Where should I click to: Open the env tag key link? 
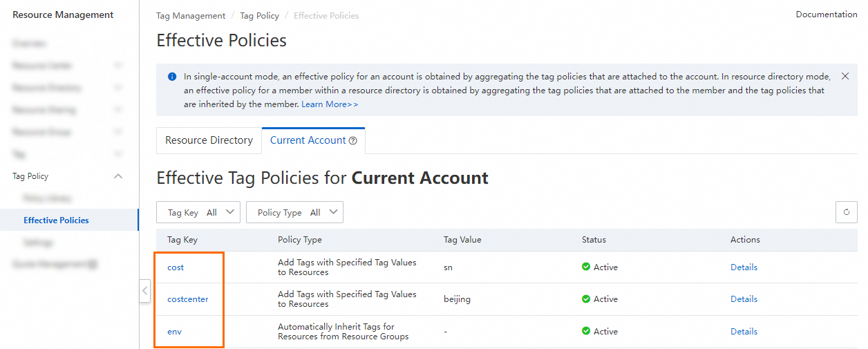[174, 332]
